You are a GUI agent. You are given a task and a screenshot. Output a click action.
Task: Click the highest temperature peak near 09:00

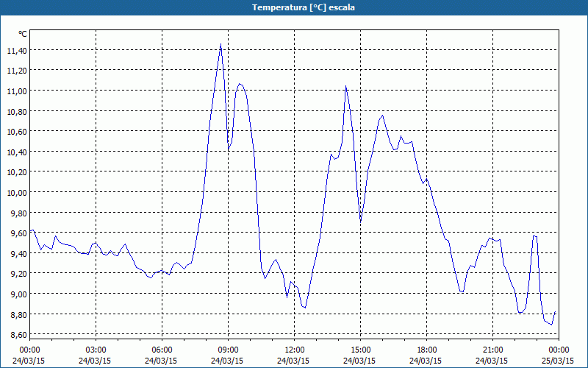pyautogui.click(x=220, y=44)
